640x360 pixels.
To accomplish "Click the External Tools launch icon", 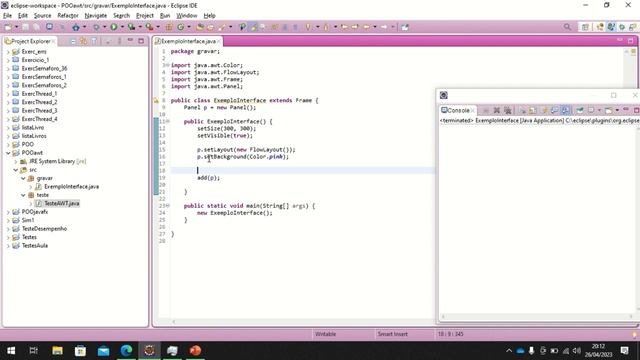I will pyautogui.click(x=150, y=27).
